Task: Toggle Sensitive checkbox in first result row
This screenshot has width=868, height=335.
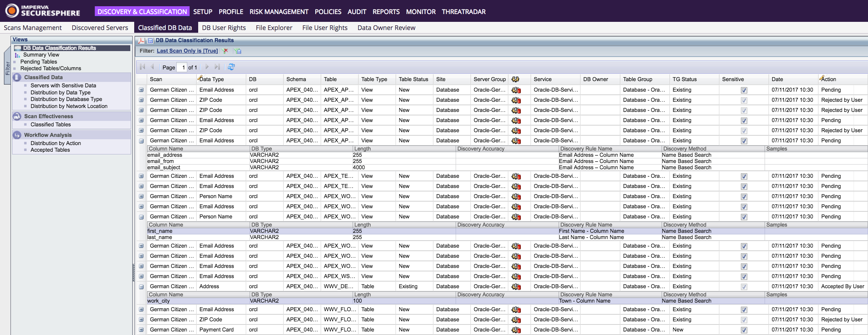Action: pyautogui.click(x=744, y=90)
